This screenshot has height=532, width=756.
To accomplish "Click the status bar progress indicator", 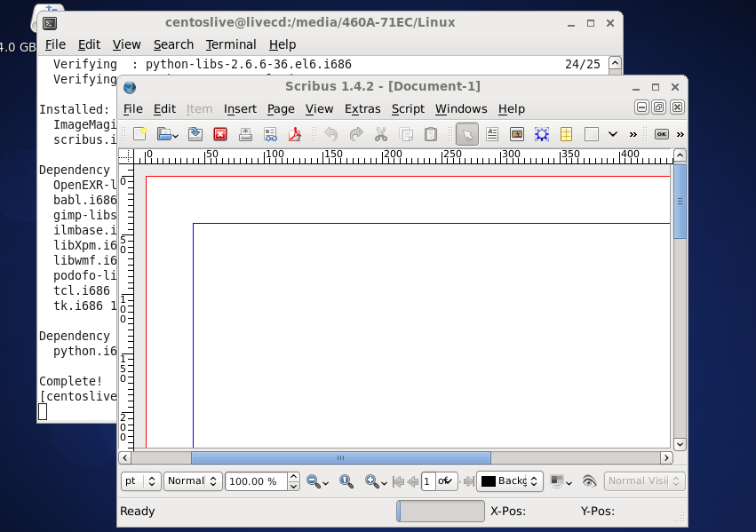I will click(x=441, y=511).
